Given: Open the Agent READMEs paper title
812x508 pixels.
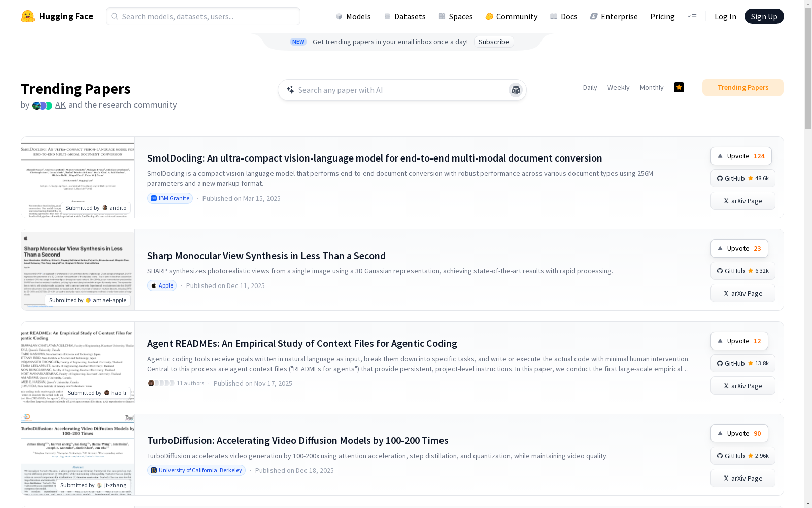Looking at the screenshot, I should click(302, 343).
